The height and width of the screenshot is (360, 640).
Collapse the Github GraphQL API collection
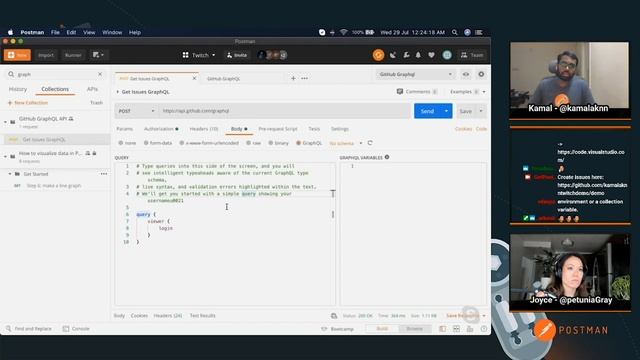pos(5,122)
